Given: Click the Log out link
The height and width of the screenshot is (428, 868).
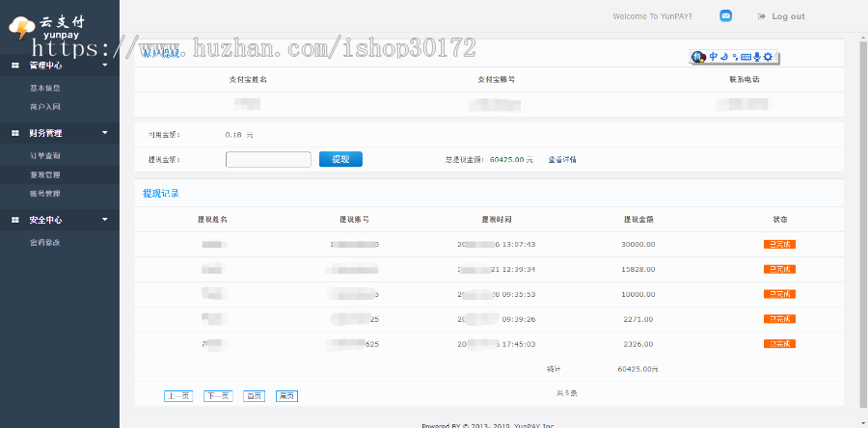Looking at the screenshot, I should point(787,16).
